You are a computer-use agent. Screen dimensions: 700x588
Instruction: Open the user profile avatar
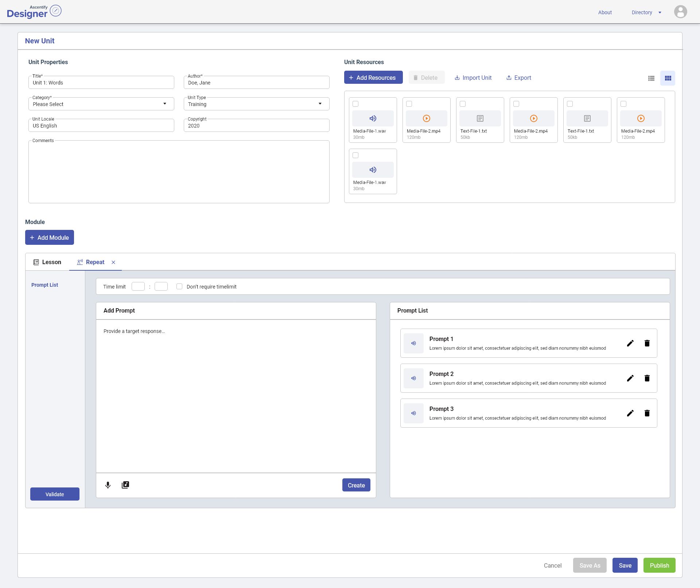tap(680, 12)
